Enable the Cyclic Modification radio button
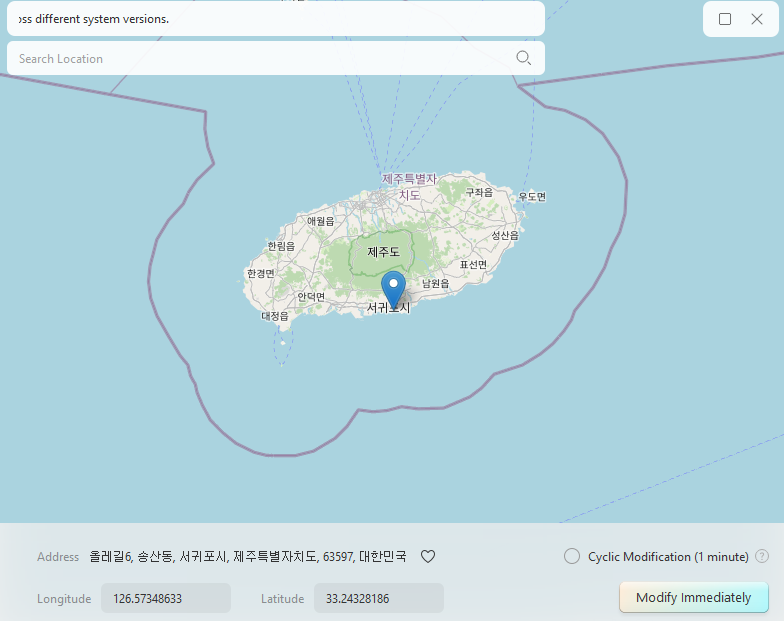This screenshot has height=621, width=784. [x=572, y=556]
